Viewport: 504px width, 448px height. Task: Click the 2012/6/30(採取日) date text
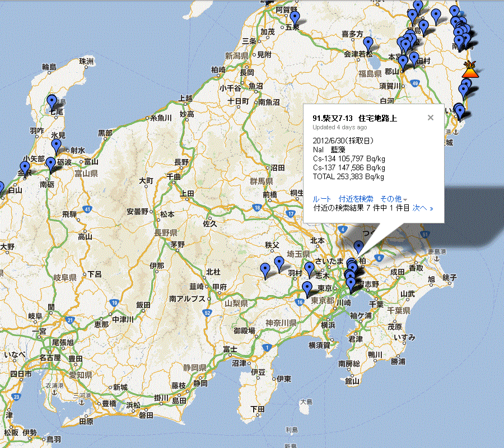point(343,141)
